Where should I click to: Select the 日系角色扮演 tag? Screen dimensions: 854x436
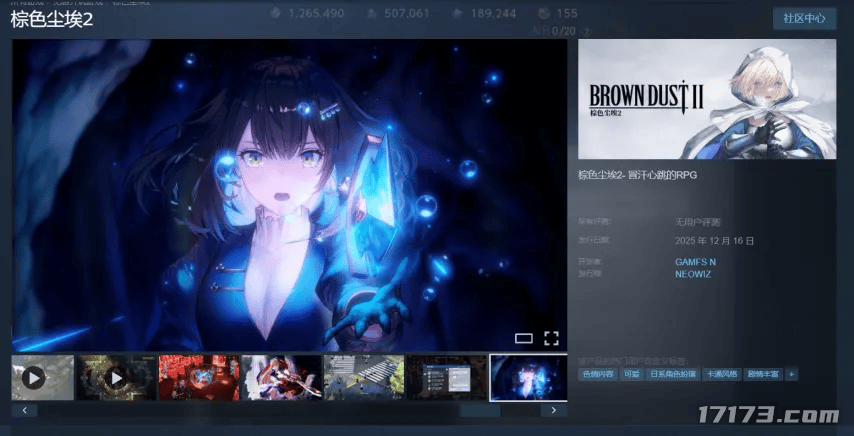coord(673,374)
